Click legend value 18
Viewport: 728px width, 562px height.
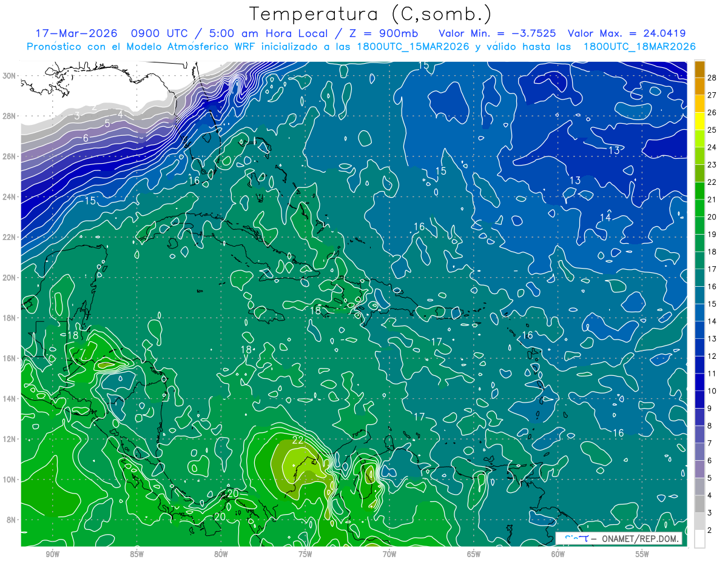click(712, 252)
